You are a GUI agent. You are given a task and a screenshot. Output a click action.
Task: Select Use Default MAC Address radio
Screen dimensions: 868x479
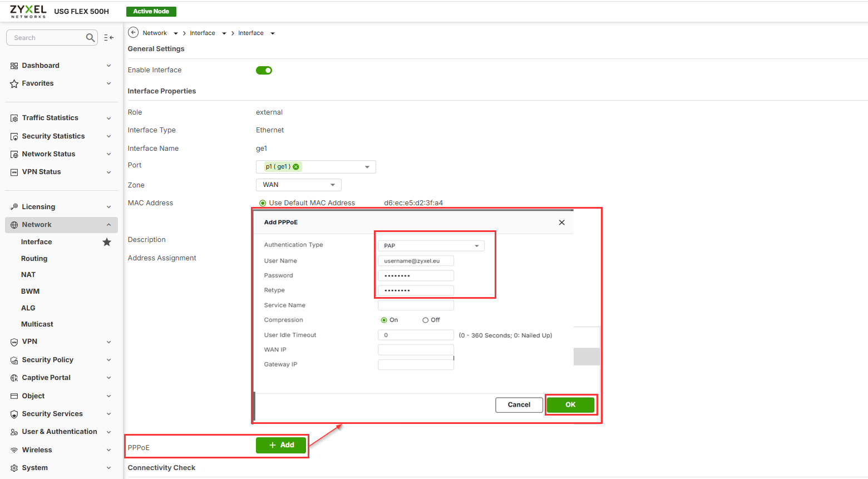[262, 203]
